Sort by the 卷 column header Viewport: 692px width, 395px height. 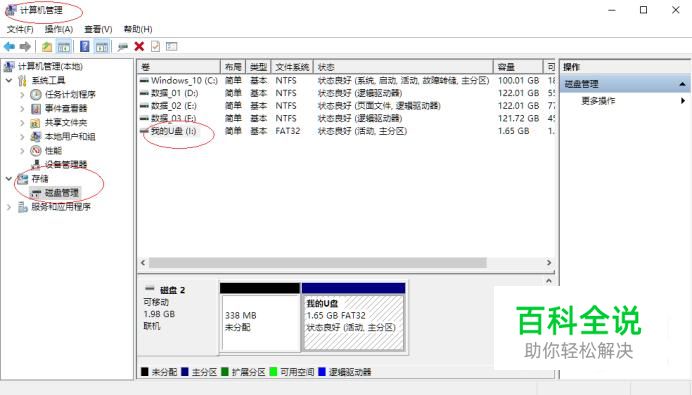(x=179, y=67)
